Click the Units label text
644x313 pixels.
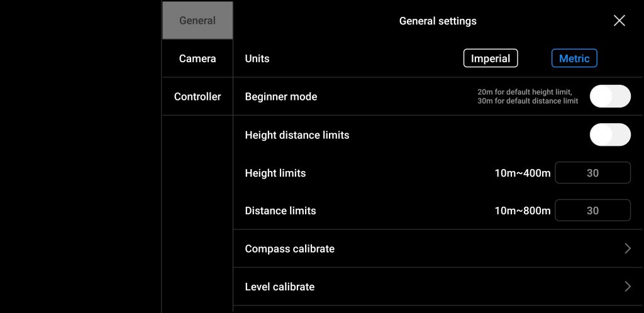coord(257,58)
